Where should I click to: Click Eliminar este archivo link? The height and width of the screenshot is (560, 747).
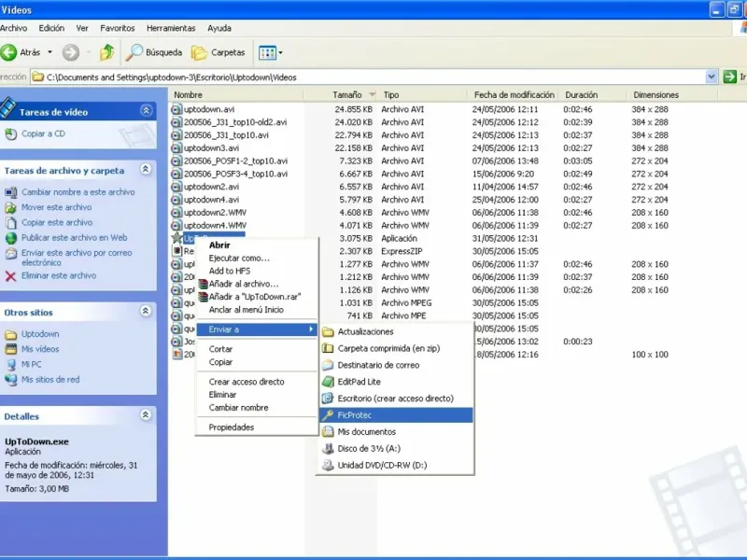pyautogui.click(x=58, y=276)
